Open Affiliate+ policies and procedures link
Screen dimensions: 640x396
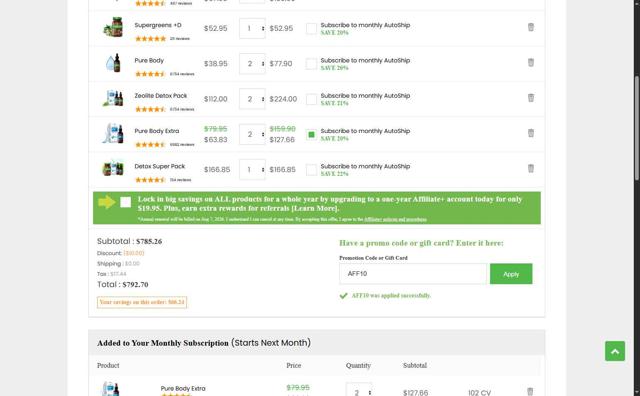tap(395, 219)
